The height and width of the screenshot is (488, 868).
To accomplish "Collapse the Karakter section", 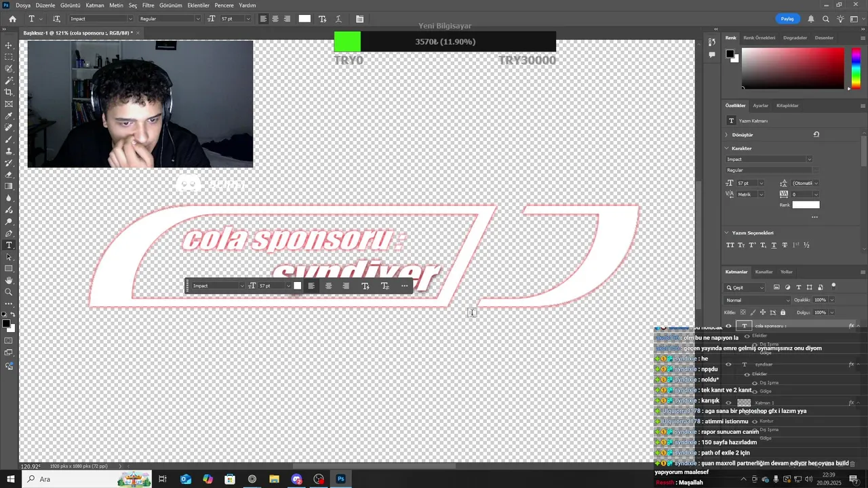I will [x=727, y=148].
